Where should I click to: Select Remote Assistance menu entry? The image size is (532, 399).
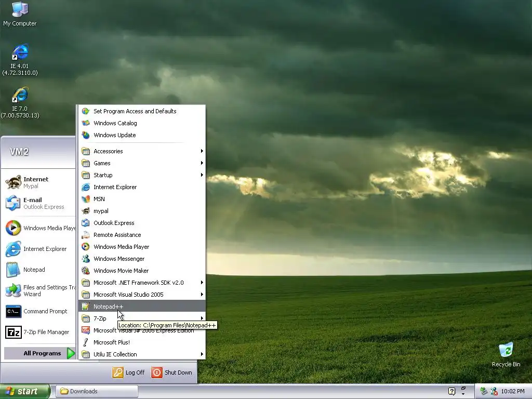pos(142,235)
